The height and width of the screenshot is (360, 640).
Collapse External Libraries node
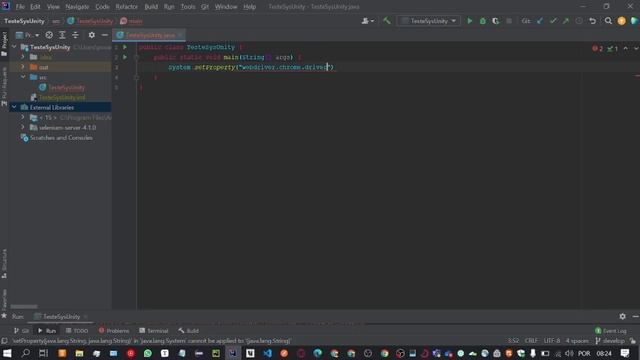pos(14,107)
